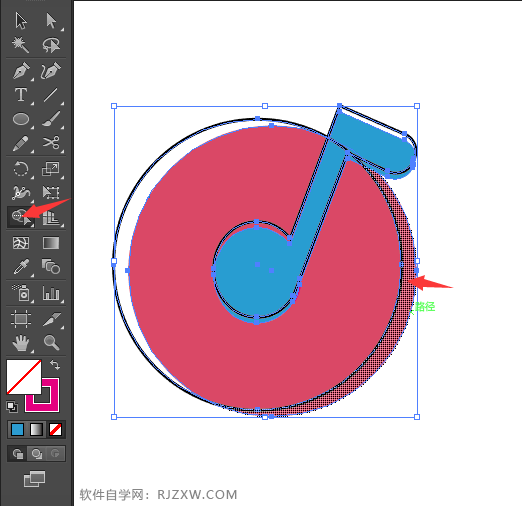Select the Symbol Sprayer tool

pyautogui.click(x=21, y=292)
